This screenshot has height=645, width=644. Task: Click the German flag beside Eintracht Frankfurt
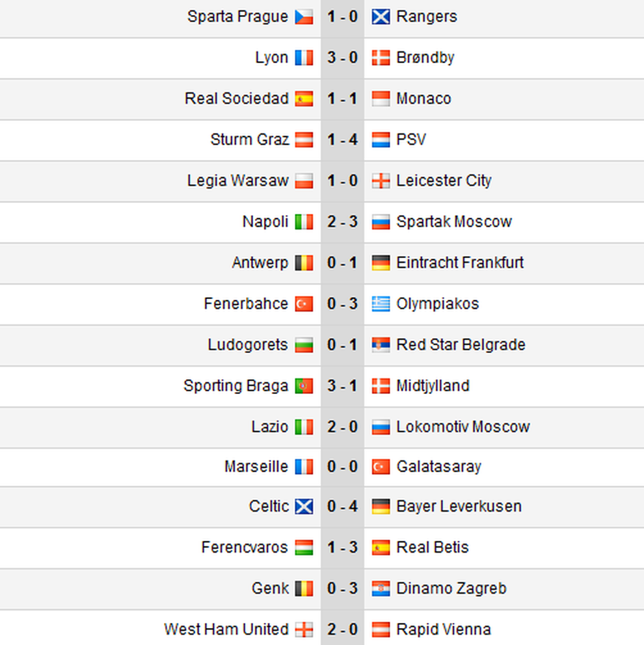point(381,263)
